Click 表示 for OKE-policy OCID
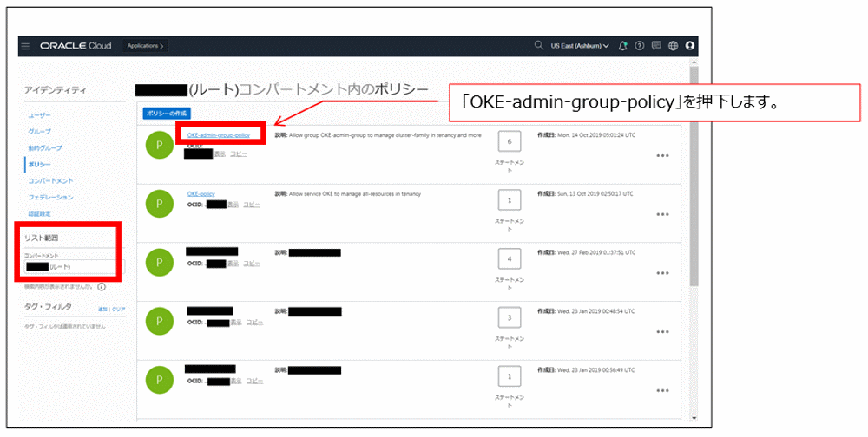This screenshot has height=437, width=868. pos(233,205)
